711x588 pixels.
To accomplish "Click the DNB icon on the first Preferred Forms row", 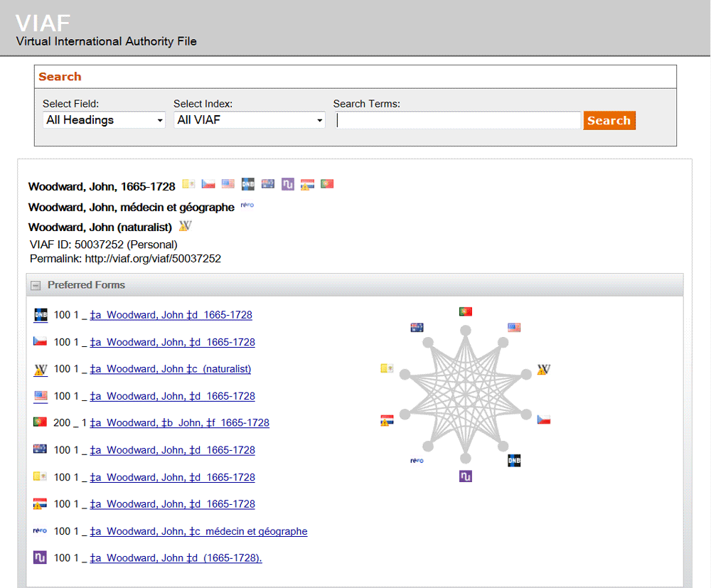I will click(x=41, y=314).
